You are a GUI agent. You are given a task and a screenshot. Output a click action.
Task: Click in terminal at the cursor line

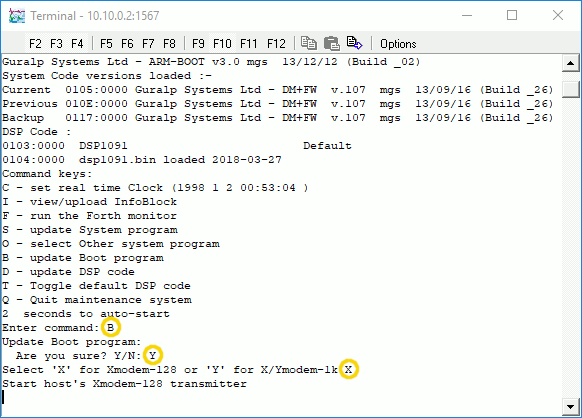point(281,398)
